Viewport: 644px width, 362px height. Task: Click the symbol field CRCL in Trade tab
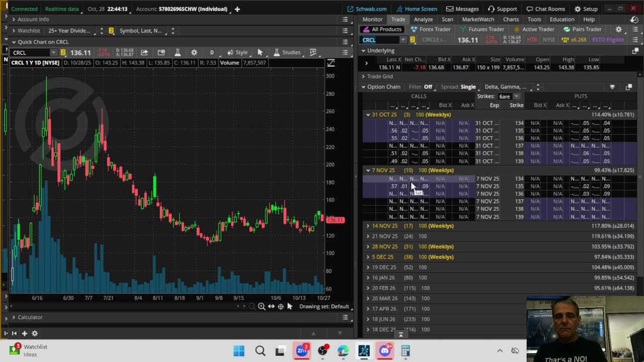[380, 40]
